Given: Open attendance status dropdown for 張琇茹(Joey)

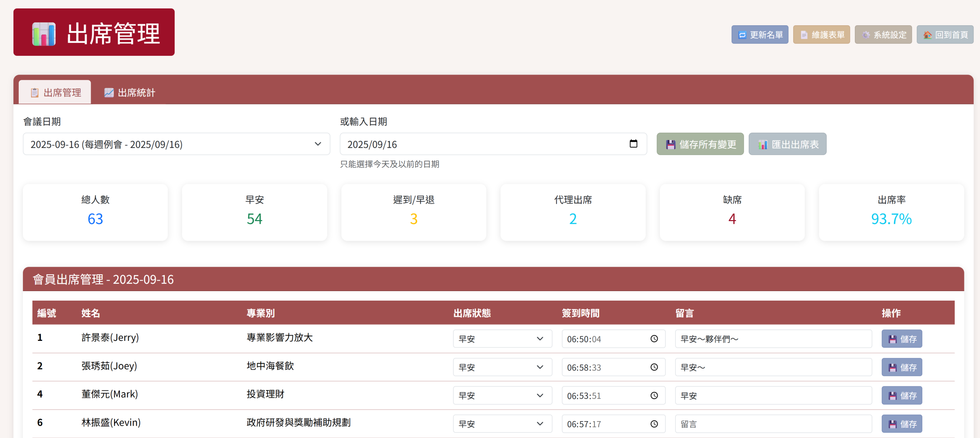Looking at the screenshot, I should point(502,367).
